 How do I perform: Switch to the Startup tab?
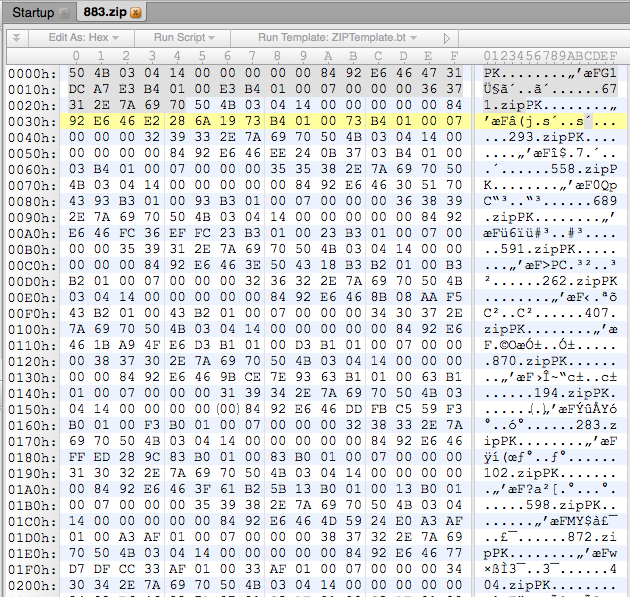click(33, 12)
